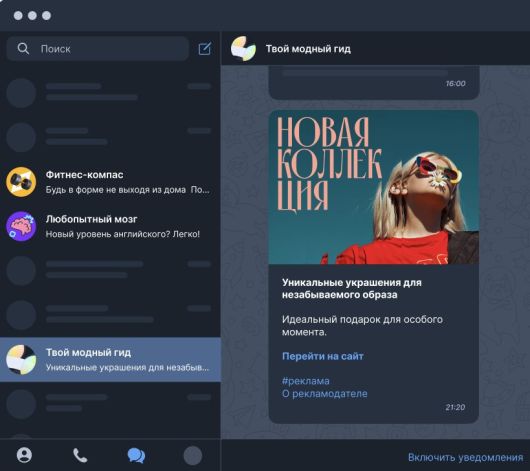Open Твой модный гид header title
This screenshot has width=530, height=471.
308,49
